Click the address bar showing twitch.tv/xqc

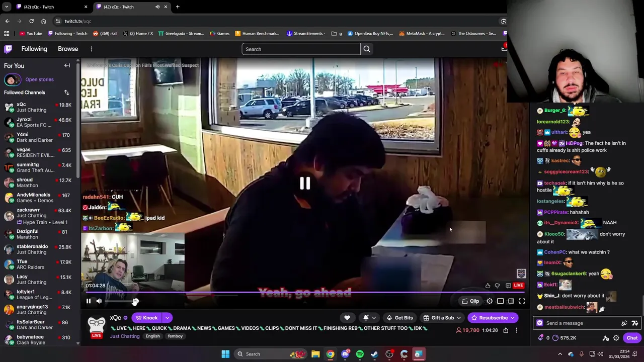click(277, 21)
